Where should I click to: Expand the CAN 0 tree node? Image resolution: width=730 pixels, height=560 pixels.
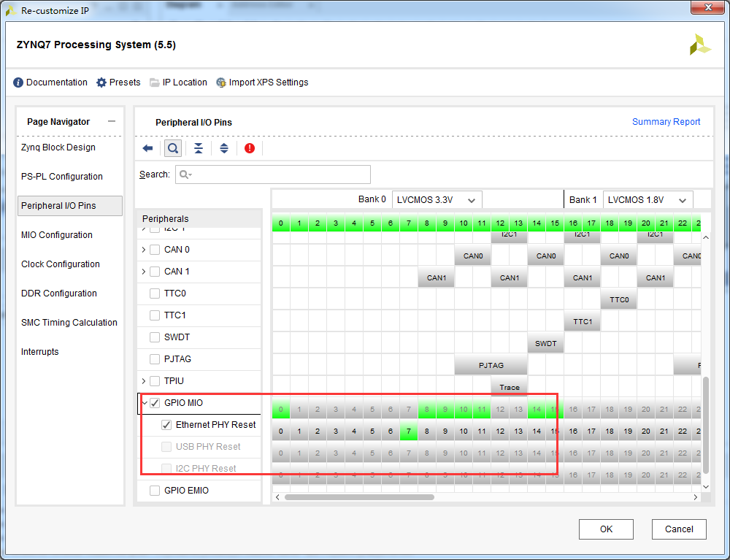143,250
